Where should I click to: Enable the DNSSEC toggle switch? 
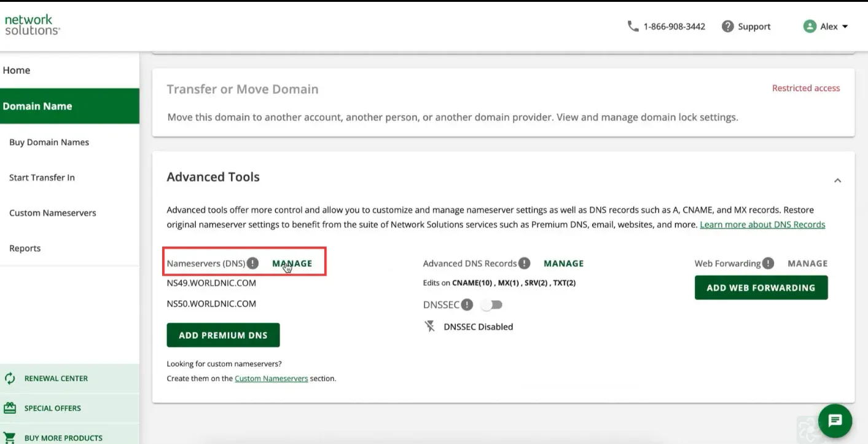click(x=491, y=304)
